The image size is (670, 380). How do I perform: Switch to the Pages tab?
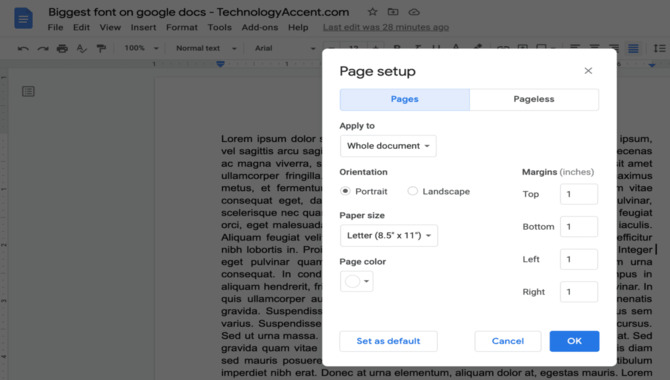coord(405,99)
